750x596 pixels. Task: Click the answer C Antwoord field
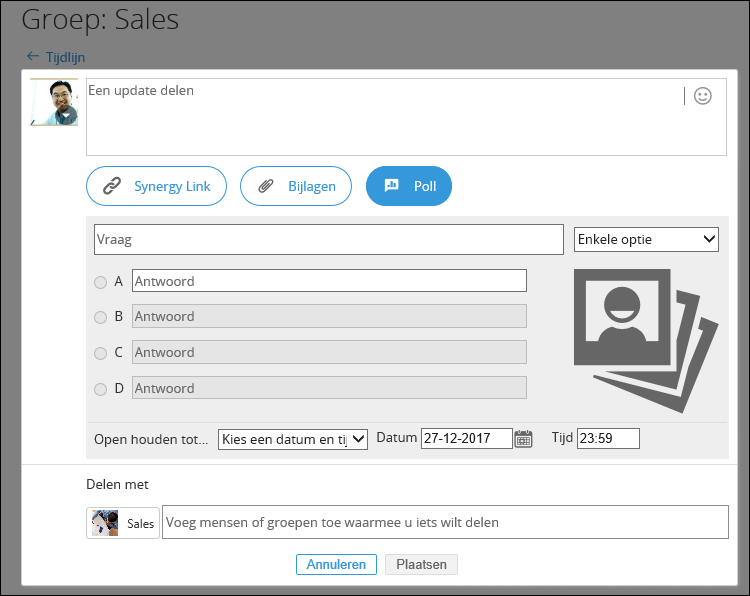click(x=330, y=352)
